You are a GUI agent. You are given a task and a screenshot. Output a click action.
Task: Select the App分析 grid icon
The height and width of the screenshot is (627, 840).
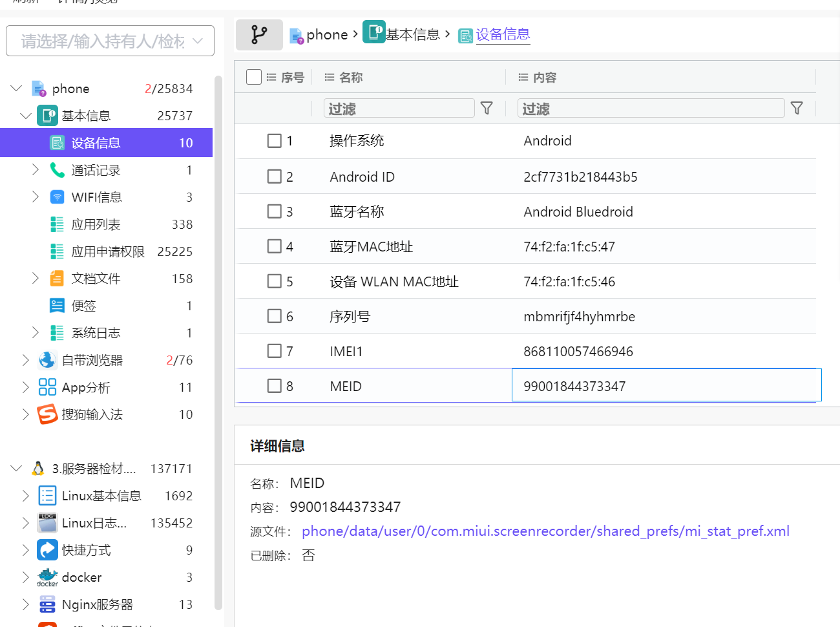coord(47,387)
